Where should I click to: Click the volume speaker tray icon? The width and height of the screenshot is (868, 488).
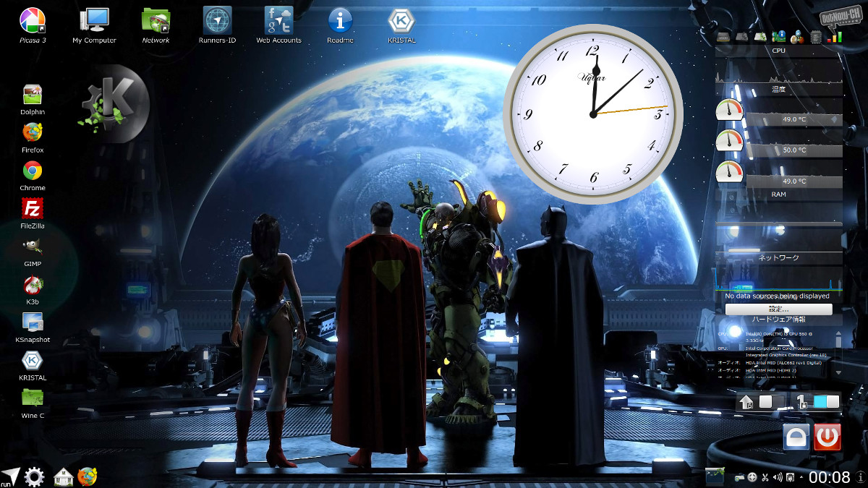[x=778, y=477]
